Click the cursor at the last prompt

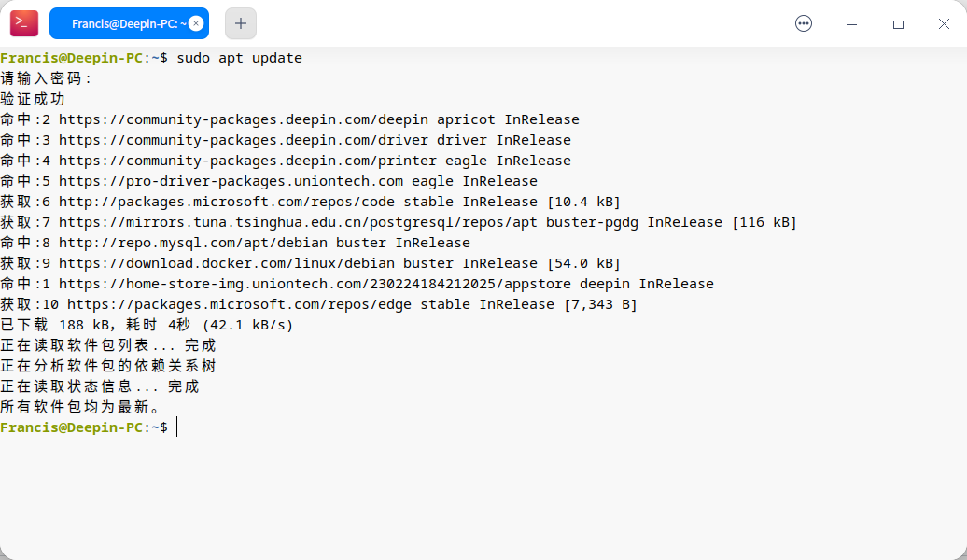coord(176,427)
